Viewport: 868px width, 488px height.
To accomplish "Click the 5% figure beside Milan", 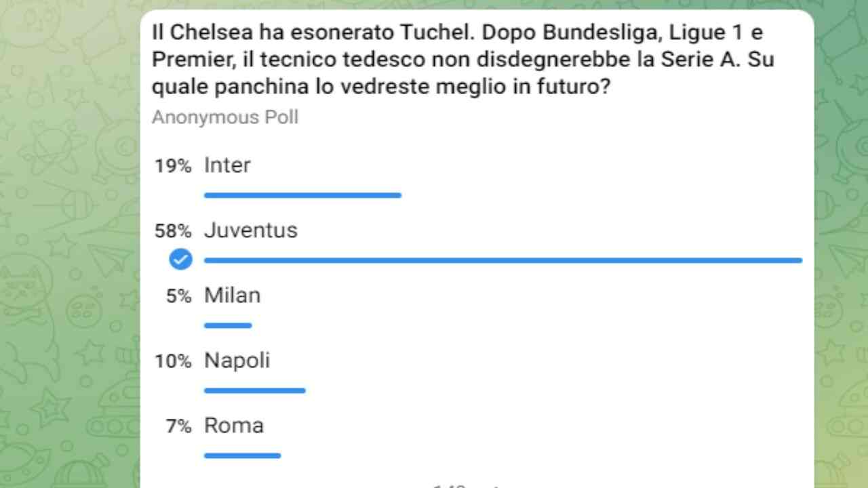I will 179,295.
